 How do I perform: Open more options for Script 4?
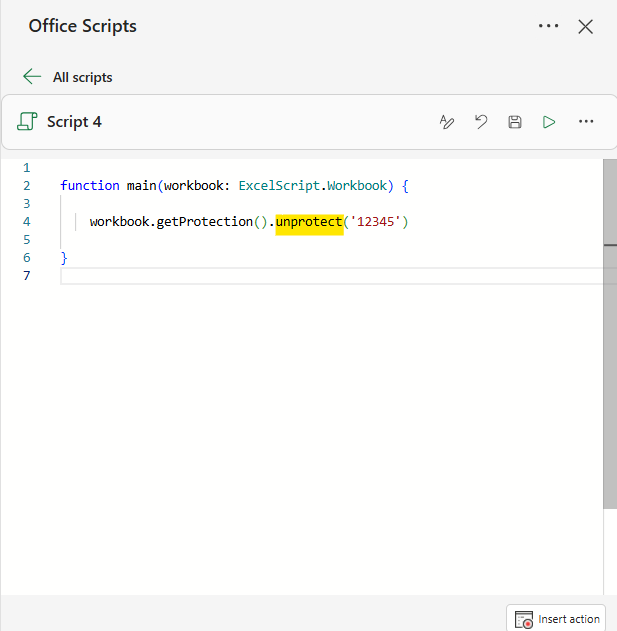click(586, 122)
